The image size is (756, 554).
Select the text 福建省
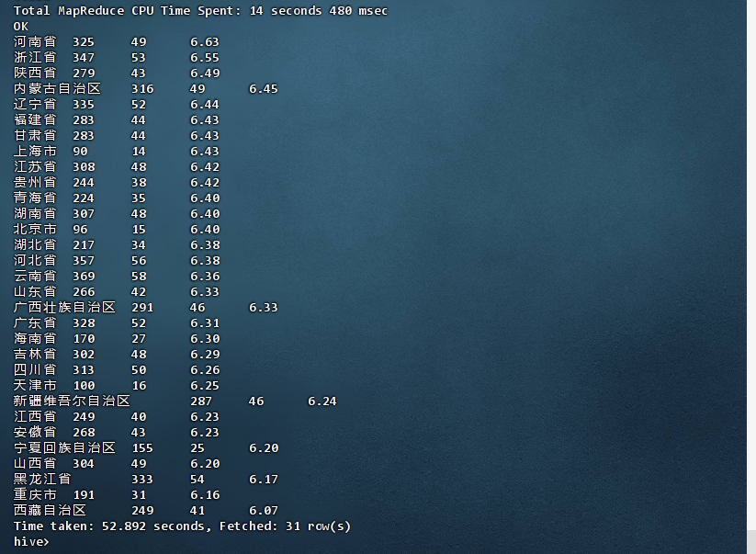pyautogui.click(x=35, y=119)
